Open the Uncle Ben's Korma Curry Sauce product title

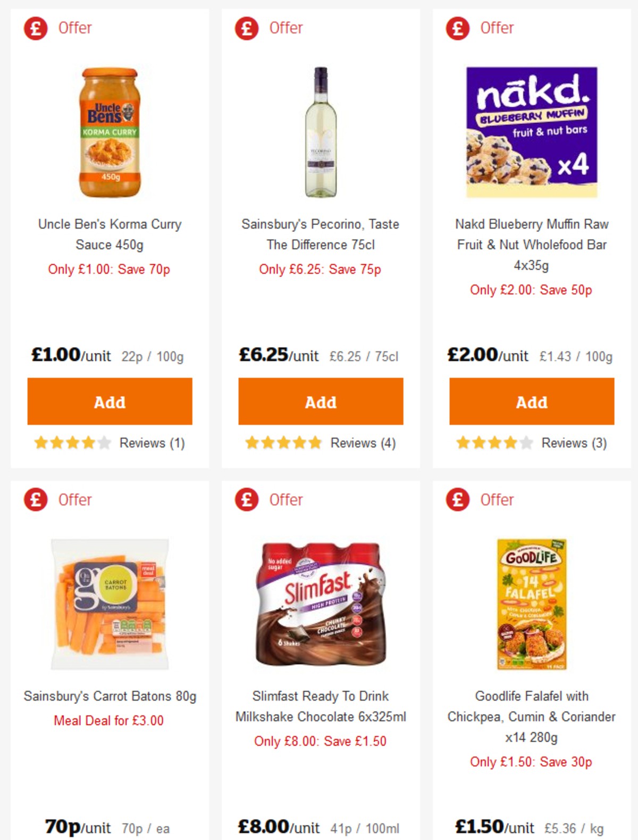(x=110, y=234)
